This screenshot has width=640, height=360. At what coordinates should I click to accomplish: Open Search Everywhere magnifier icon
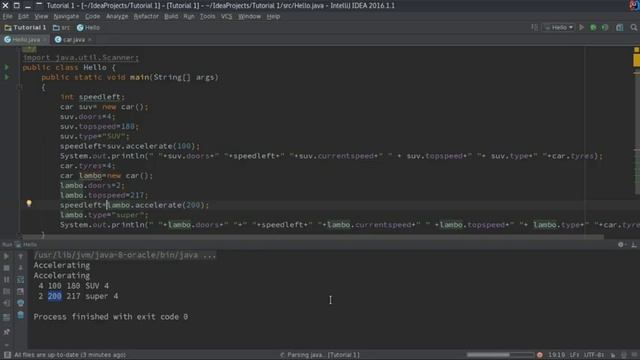(x=633, y=27)
